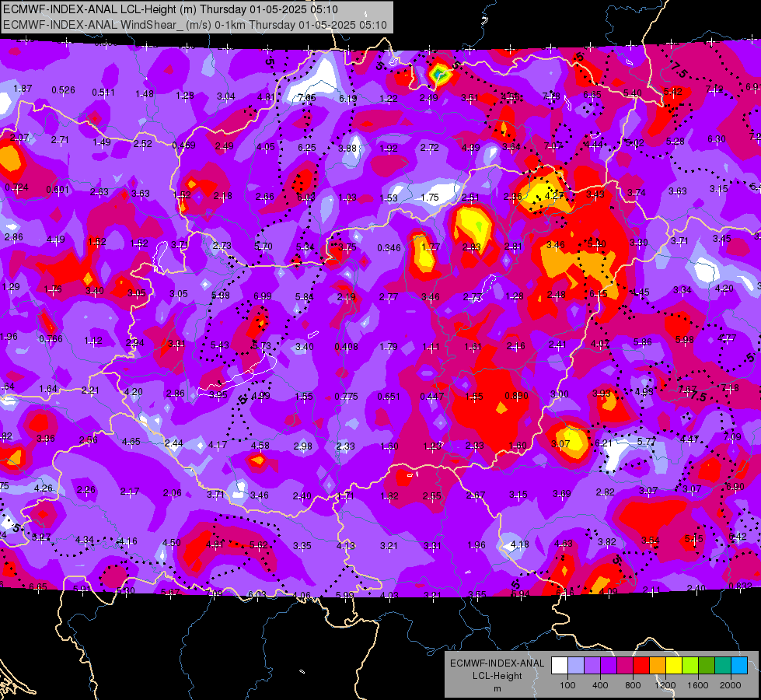Click the wind shear value 5.62
The height and width of the screenshot is (700, 761).
tap(259, 545)
